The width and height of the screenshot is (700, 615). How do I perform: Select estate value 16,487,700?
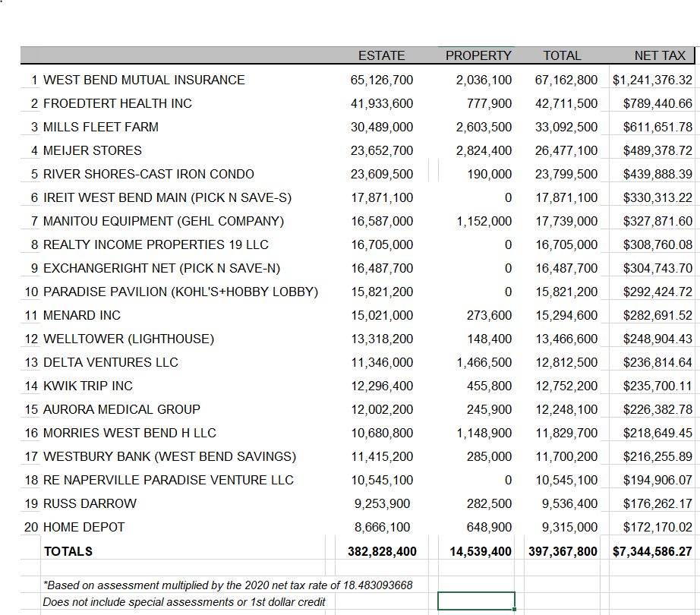pyautogui.click(x=382, y=268)
